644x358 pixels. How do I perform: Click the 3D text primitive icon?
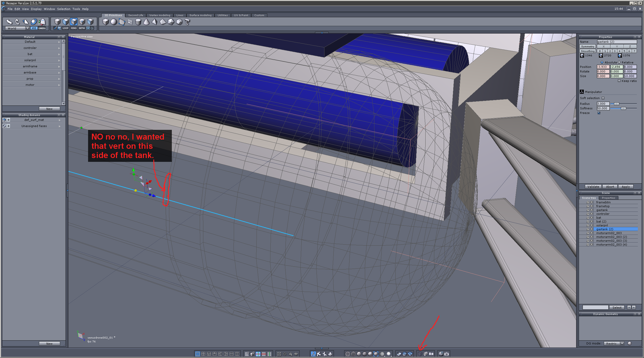pos(187,22)
